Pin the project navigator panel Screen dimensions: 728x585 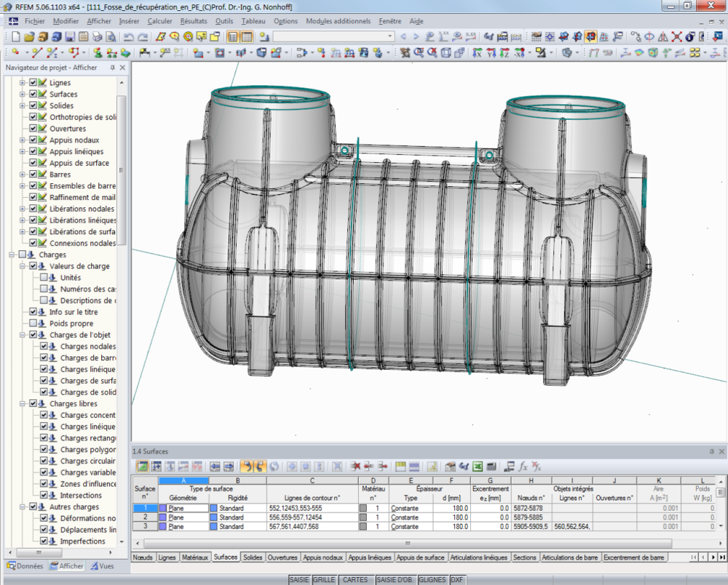click(112, 68)
